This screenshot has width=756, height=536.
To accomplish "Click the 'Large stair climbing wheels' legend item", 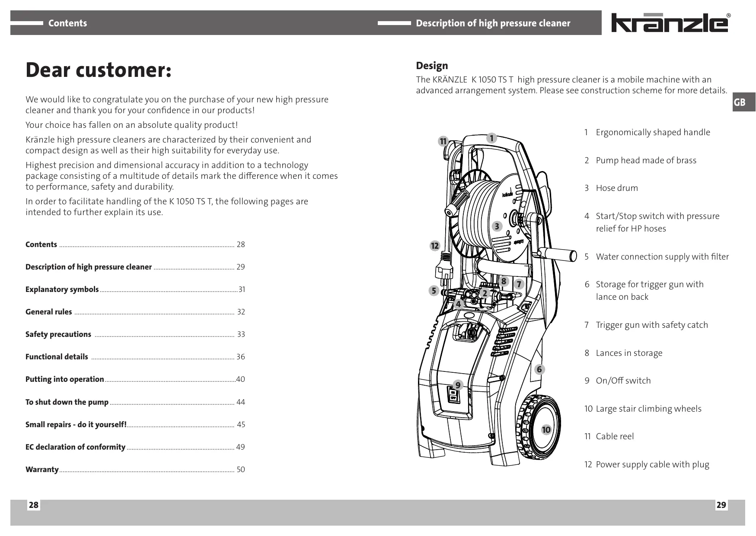I will 648,409.
